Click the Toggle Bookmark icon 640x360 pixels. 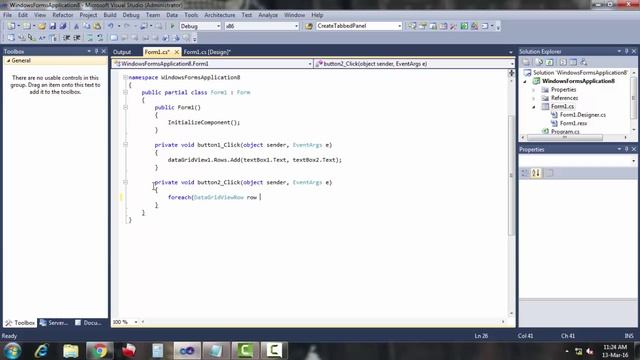coord(114,38)
